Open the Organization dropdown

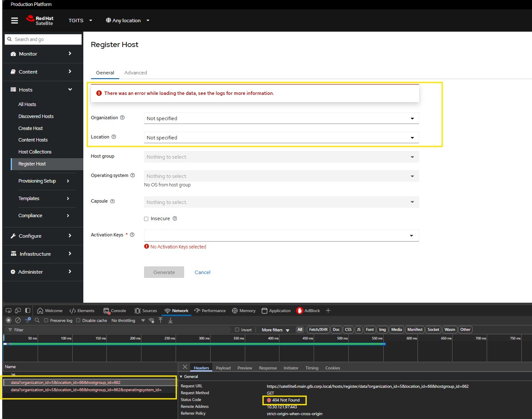pyautogui.click(x=281, y=118)
